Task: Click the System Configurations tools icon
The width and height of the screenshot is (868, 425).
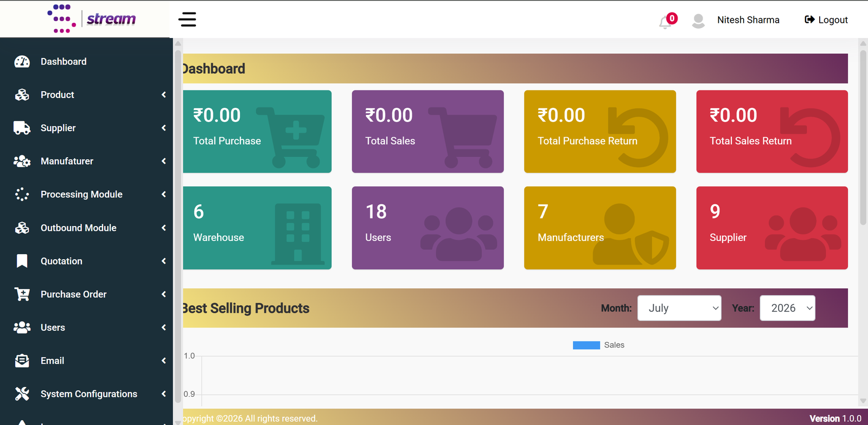Action: coord(22,394)
